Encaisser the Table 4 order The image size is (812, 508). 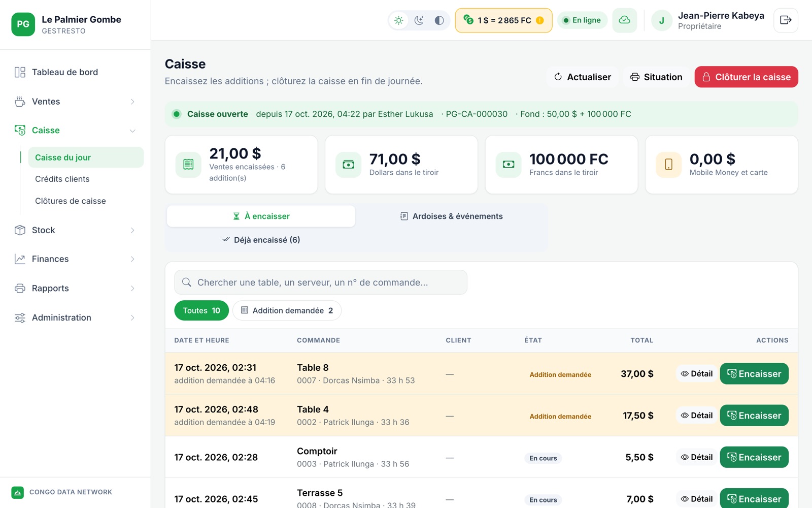click(x=754, y=416)
